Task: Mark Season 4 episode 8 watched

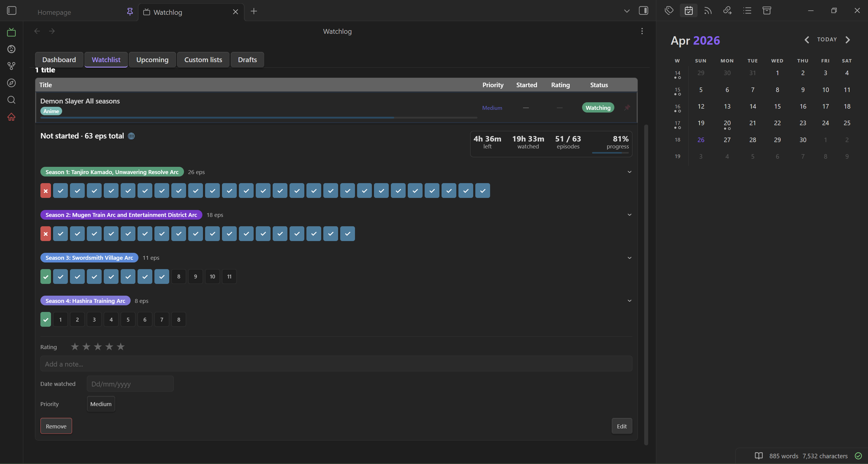Action: pyautogui.click(x=179, y=319)
